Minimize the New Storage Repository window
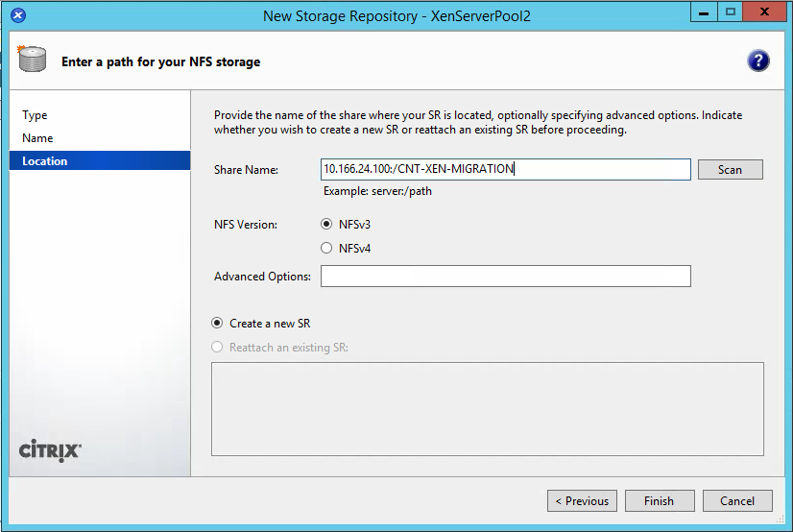Viewport: 793px width, 532px height. [x=703, y=13]
